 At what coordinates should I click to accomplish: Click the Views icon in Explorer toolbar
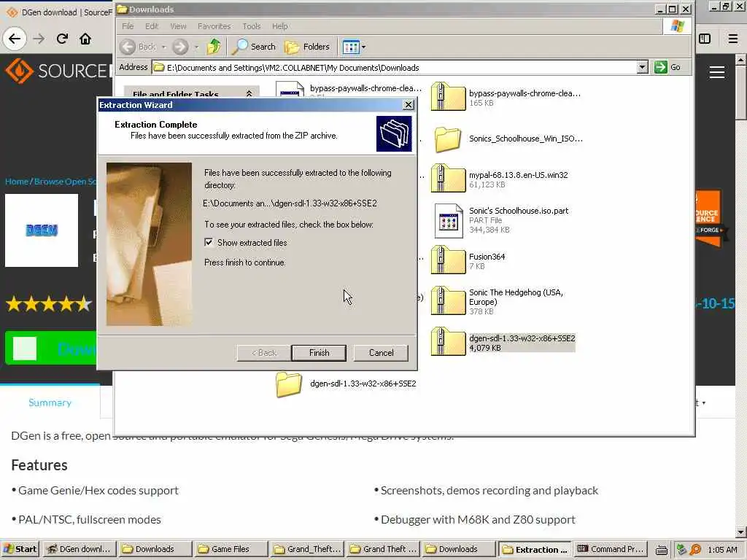(x=351, y=47)
